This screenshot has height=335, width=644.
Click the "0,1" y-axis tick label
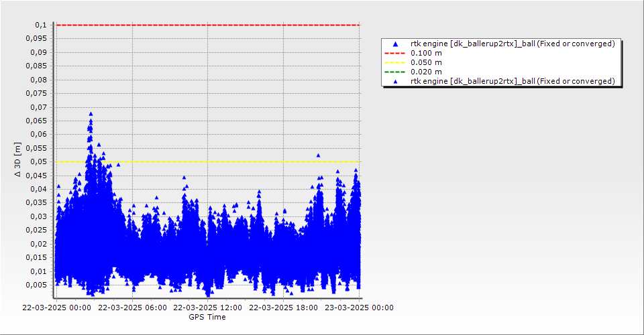tap(41, 25)
